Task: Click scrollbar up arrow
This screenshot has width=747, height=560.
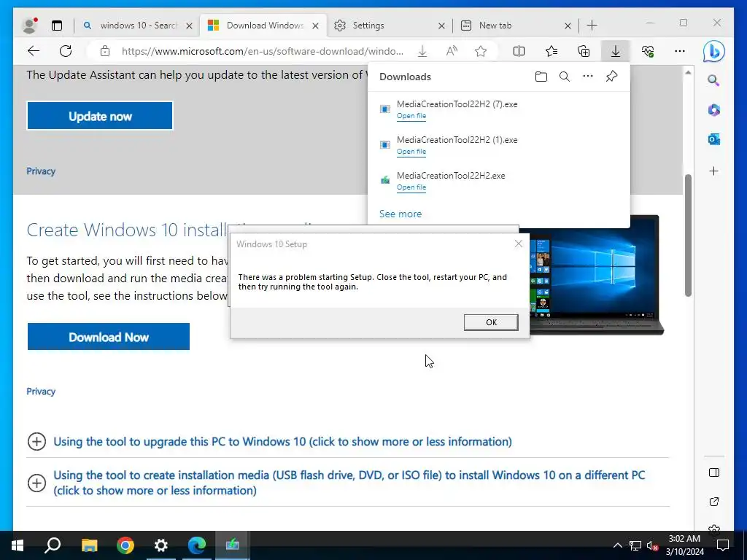Action: pos(688,72)
